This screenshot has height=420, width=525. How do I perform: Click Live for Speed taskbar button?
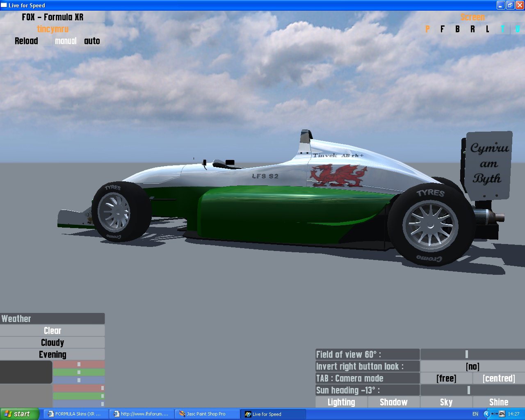click(273, 414)
